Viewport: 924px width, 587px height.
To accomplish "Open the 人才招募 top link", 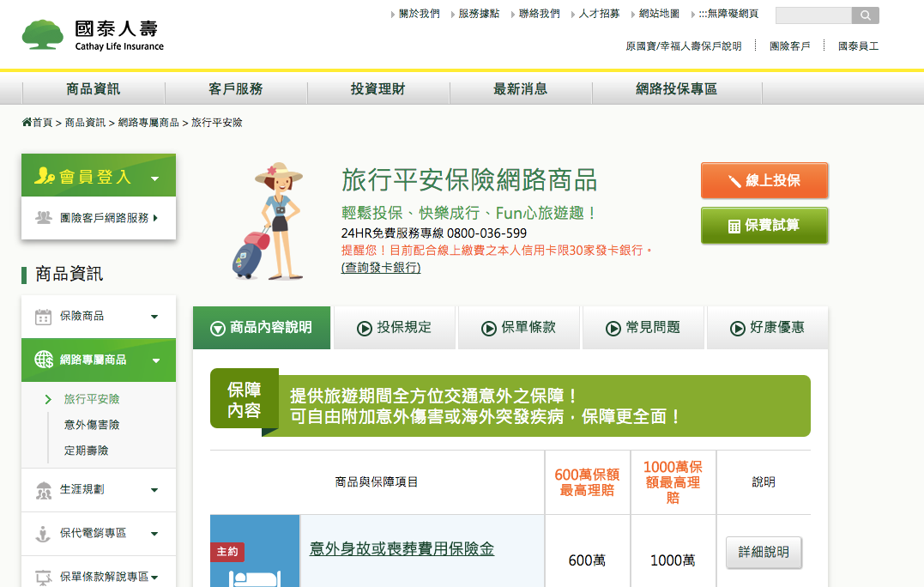I will click(600, 14).
